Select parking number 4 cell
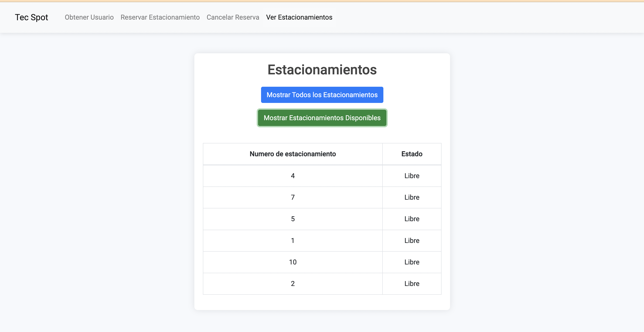 coord(293,176)
